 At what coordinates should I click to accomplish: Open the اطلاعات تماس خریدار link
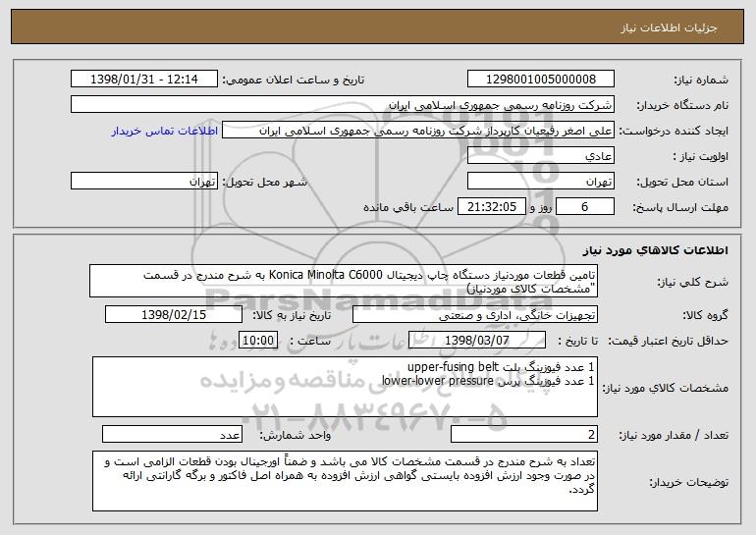(x=165, y=132)
